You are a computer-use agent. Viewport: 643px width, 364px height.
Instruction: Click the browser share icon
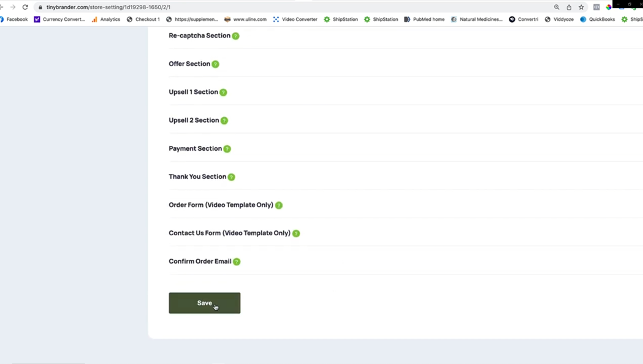point(569,7)
